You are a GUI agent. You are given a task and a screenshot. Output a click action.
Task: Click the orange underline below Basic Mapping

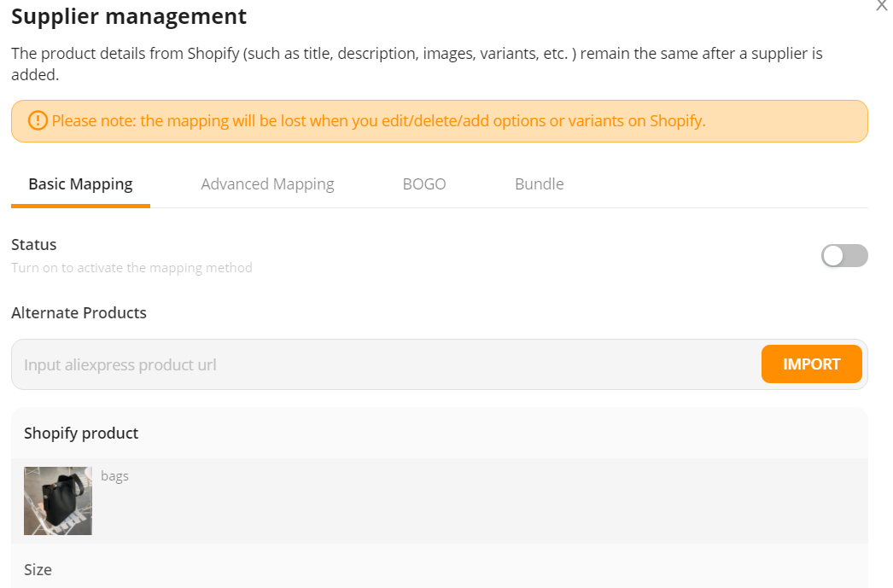tap(80, 206)
